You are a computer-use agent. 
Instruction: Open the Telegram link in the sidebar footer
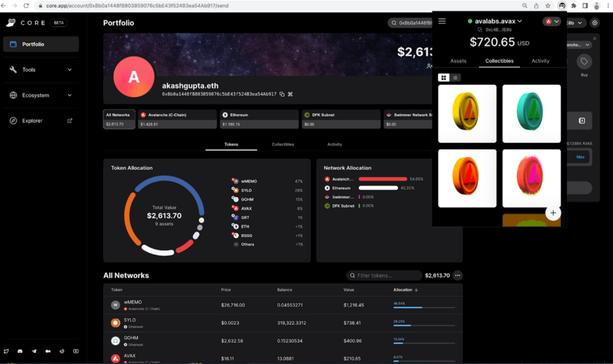coord(34,351)
